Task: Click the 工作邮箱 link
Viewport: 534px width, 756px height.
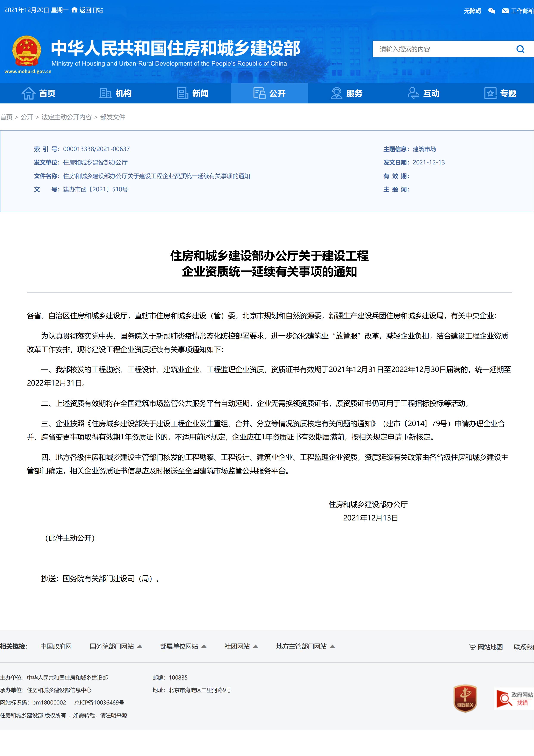Action: pyautogui.click(x=522, y=11)
